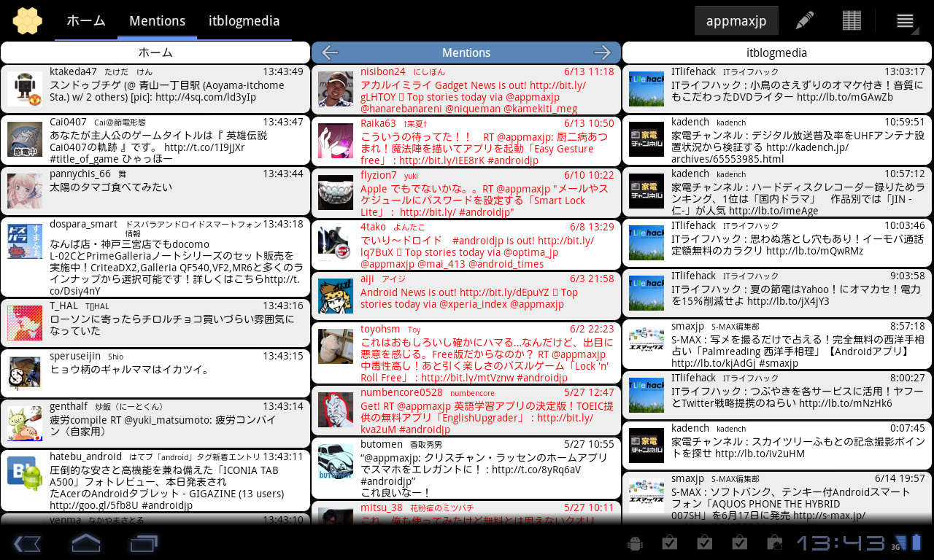This screenshot has width=934, height=560.
Task: Tap the itblogmedia column header
Action: point(777,52)
